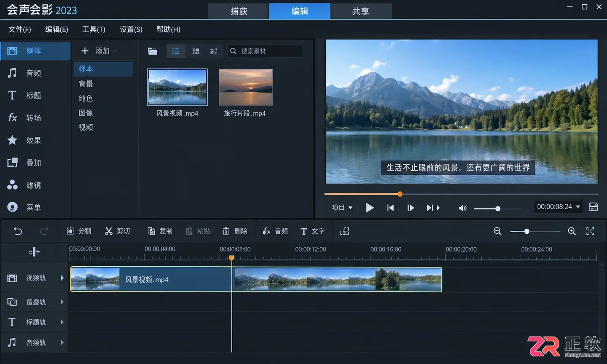
Task: Expand the 视频轨 track
Action: tap(62, 278)
